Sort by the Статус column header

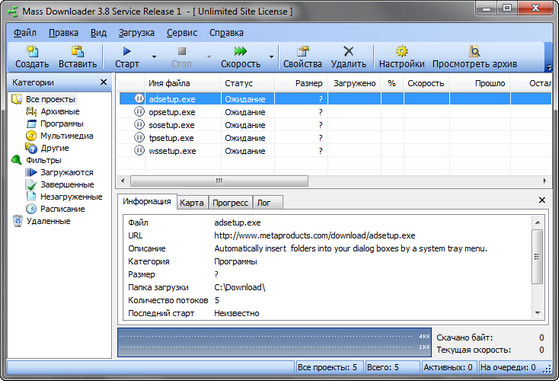coord(247,83)
